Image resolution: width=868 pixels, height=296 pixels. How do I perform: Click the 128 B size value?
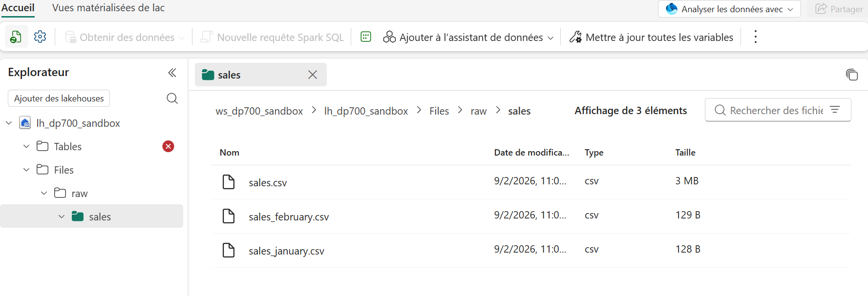pos(688,249)
